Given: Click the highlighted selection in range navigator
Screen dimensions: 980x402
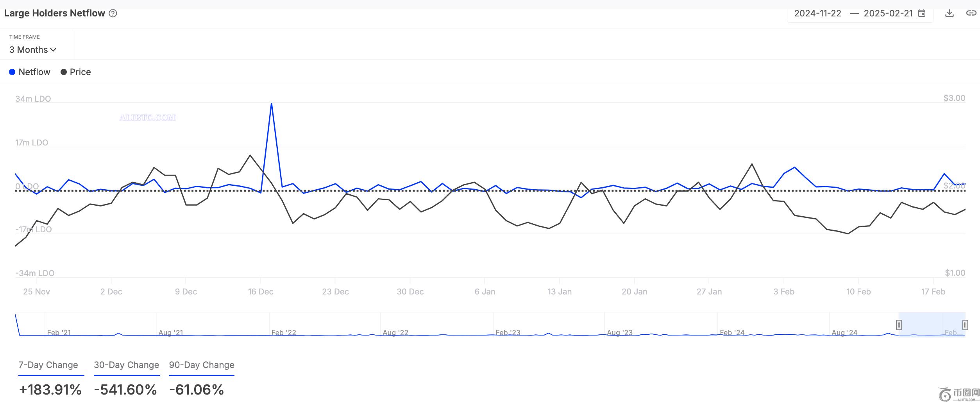Looking at the screenshot, I should 932,325.
